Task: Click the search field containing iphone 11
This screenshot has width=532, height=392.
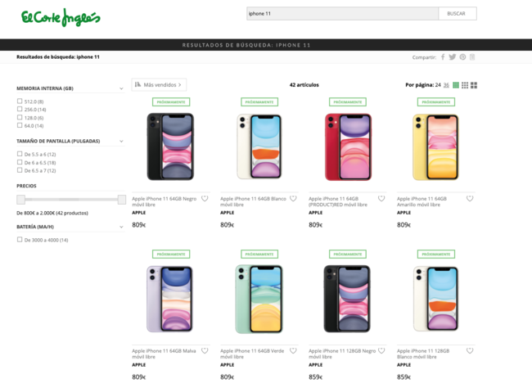Action: 342,14
